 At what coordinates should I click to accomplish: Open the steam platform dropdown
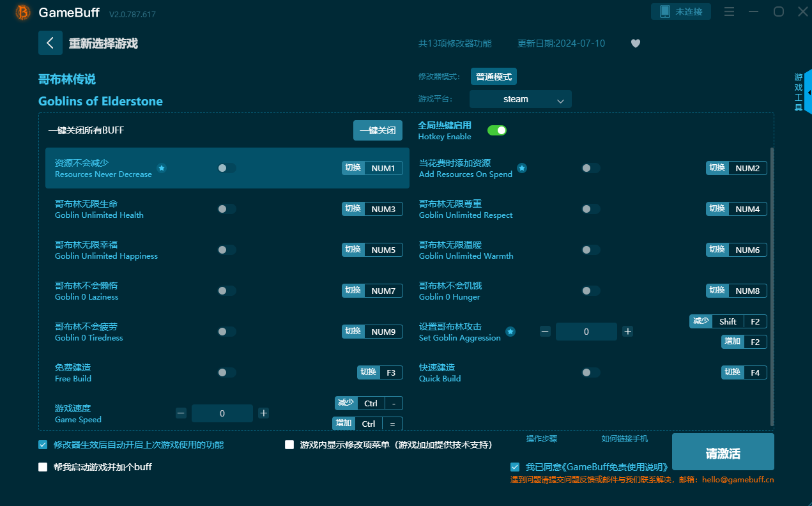pos(520,99)
